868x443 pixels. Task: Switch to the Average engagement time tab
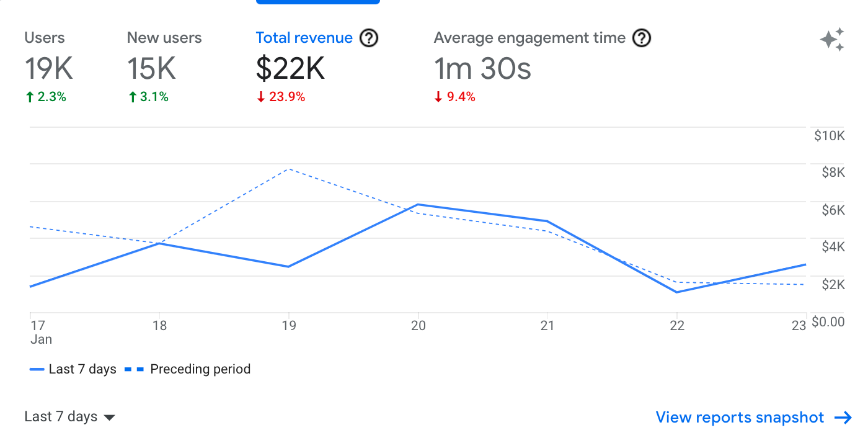[x=529, y=38]
